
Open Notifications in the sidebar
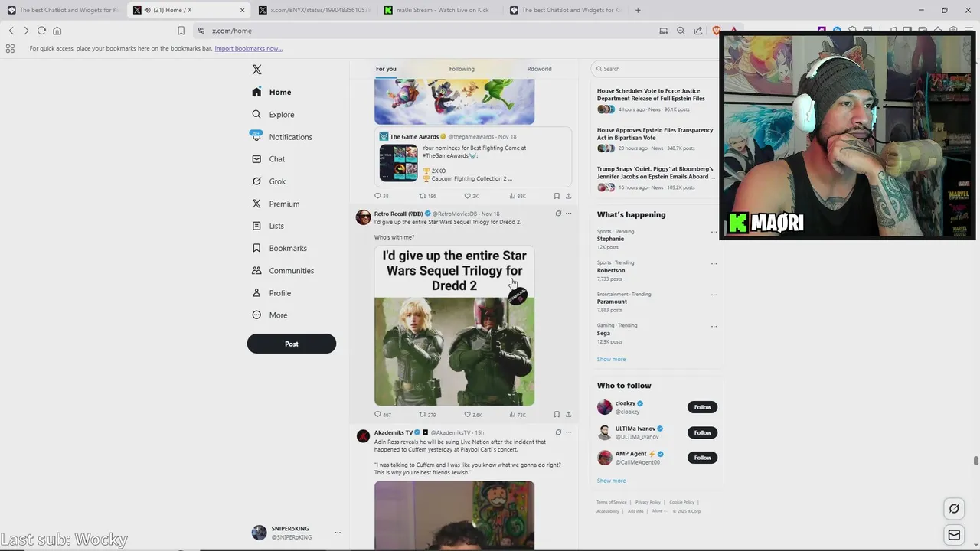[282, 137]
